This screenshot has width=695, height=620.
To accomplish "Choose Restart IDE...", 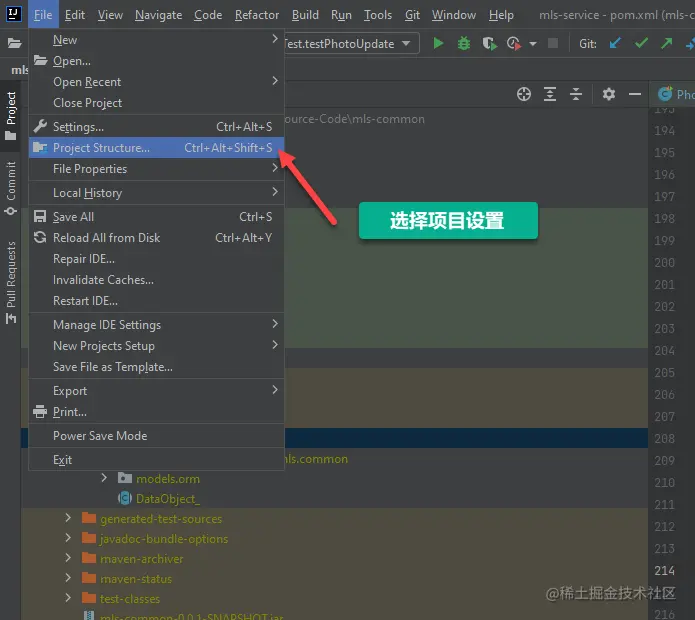I will [156, 301].
